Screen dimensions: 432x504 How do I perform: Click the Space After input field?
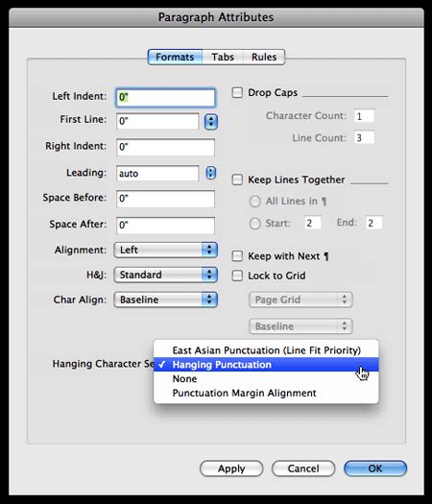click(165, 225)
